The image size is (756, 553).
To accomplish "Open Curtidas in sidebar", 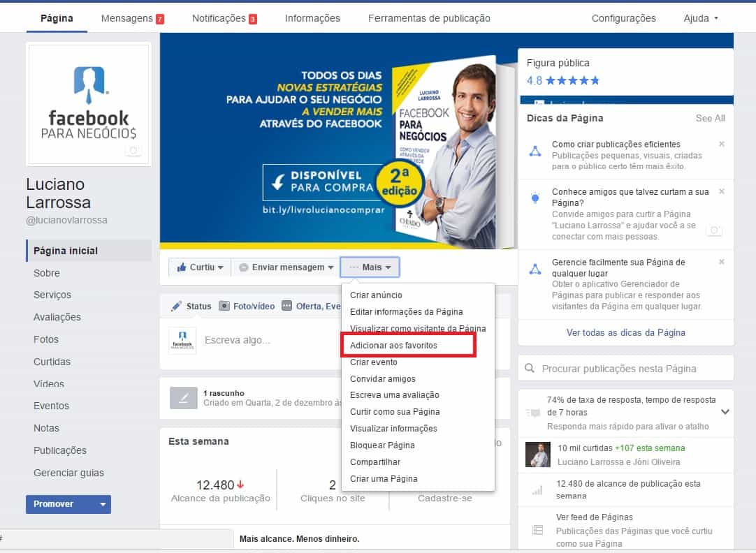I will click(x=52, y=362).
